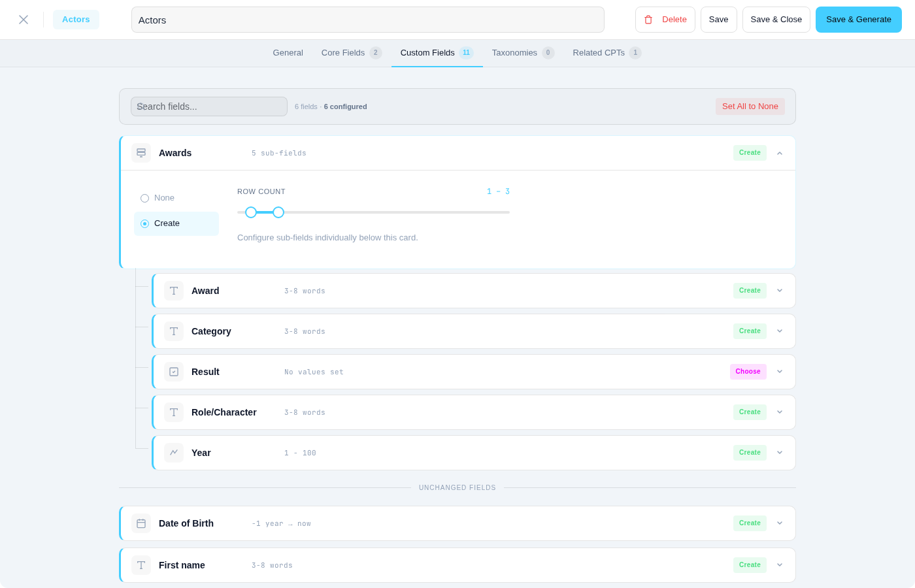Click the calendar icon for Date of Birth

coord(141,523)
